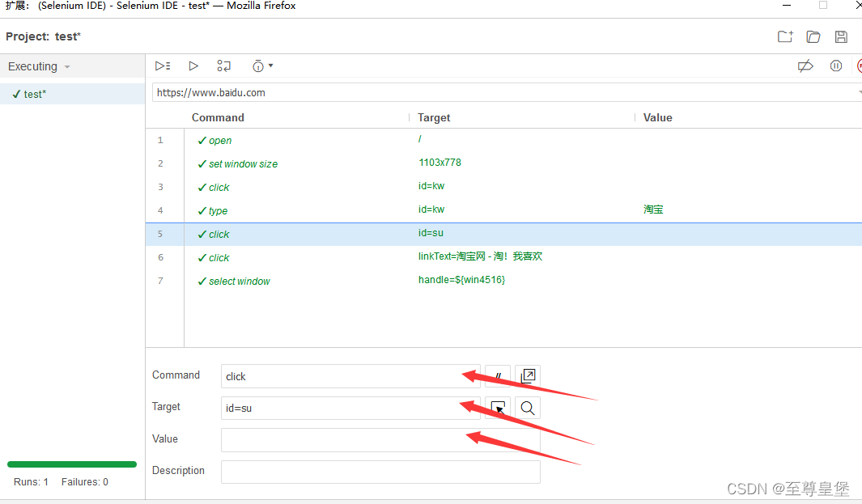The height and width of the screenshot is (504, 862).
Task: Pause on exceptions icon
Action: [835, 66]
